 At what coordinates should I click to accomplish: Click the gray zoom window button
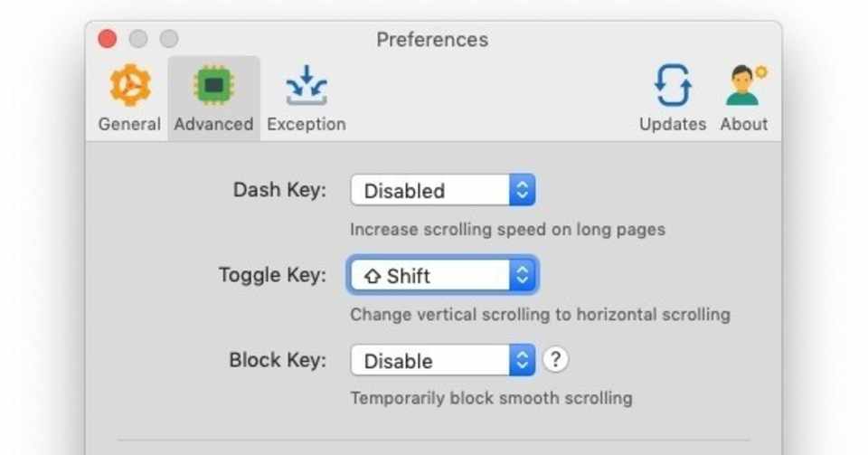pos(169,39)
